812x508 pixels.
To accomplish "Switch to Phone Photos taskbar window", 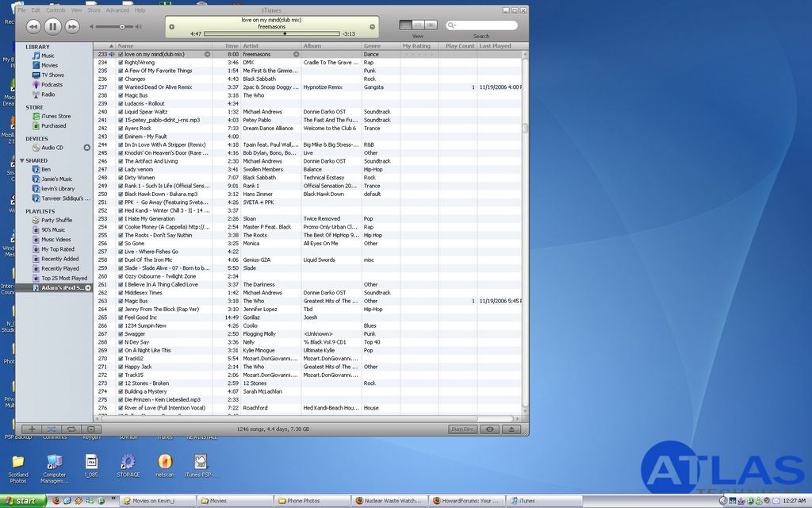I will pyautogui.click(x=312, y=501).
